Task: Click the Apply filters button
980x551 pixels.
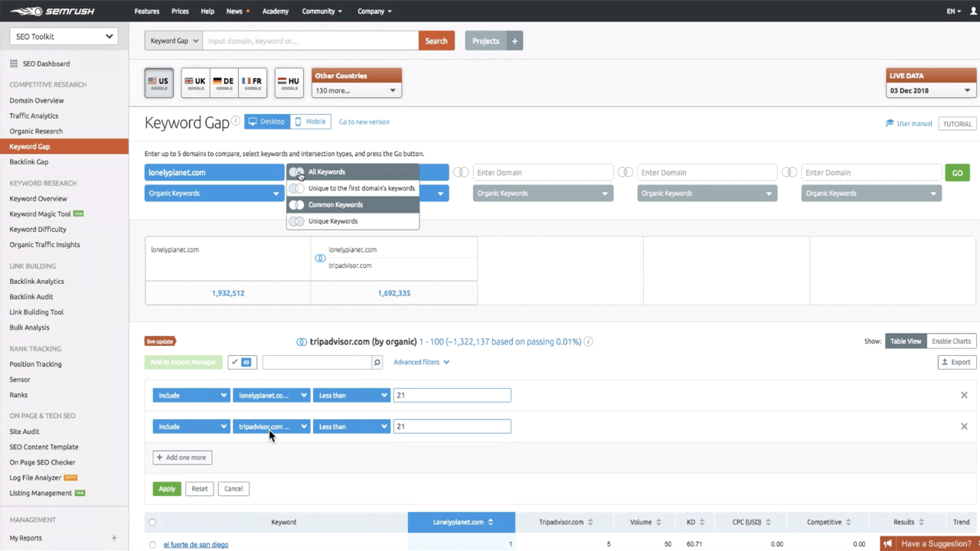Action: [167, 488]
